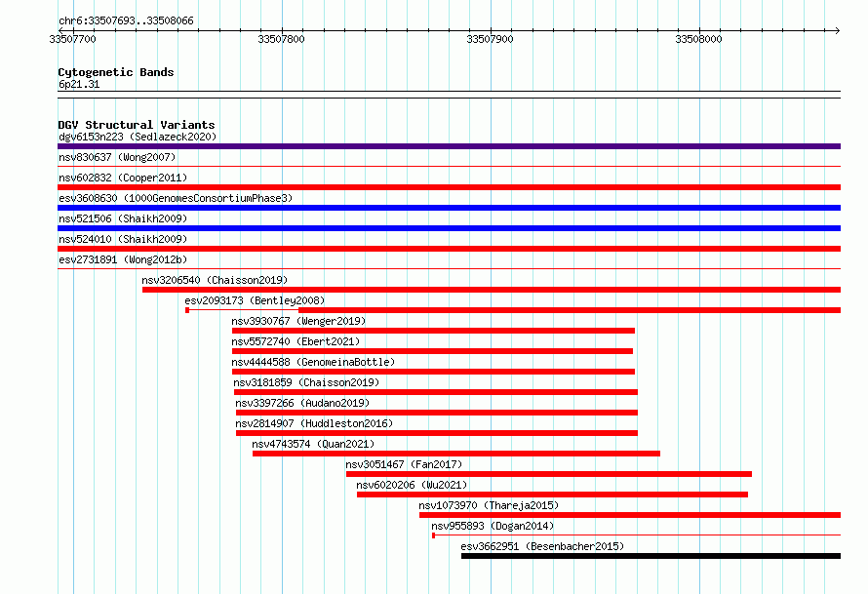
Task: Open nsv2814907 (Huddleston2016) label
Action: pyautogui.click(x=314, y=423)
